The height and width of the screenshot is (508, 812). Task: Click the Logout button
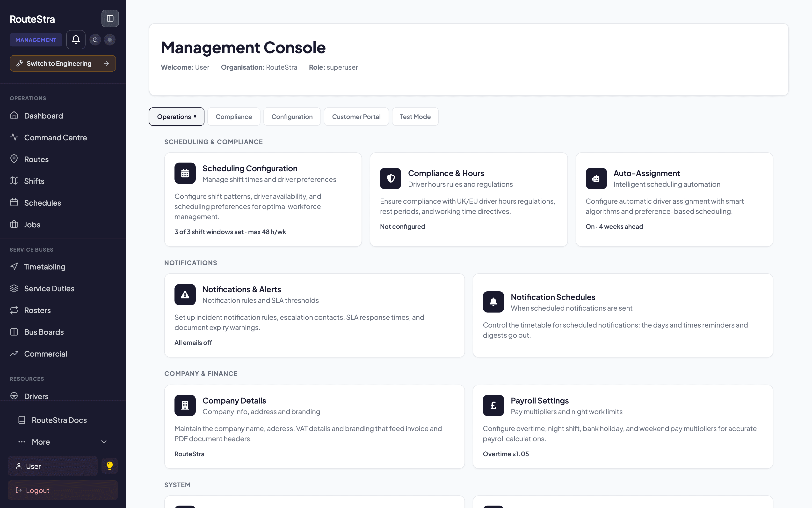pyautogui.click(x=63, y=490)
